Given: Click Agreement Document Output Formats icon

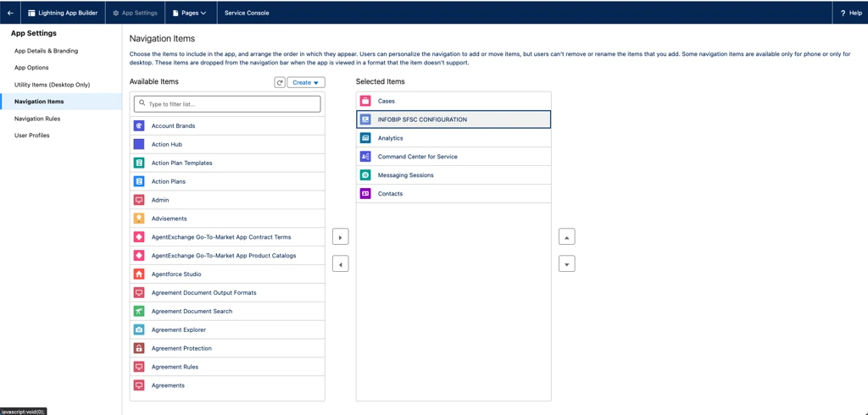Looking at the screenshot, I should 139,293.
